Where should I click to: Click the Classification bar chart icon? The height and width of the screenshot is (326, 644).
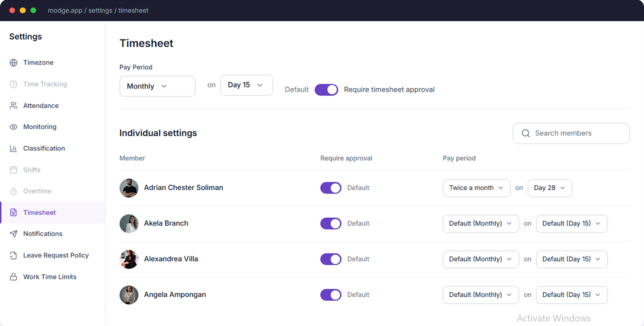[13, 148]
